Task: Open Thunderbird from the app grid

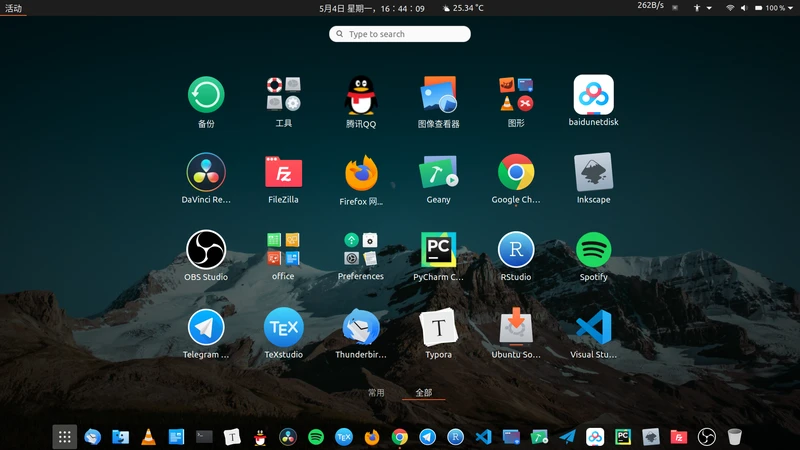Action: (361, 327)
